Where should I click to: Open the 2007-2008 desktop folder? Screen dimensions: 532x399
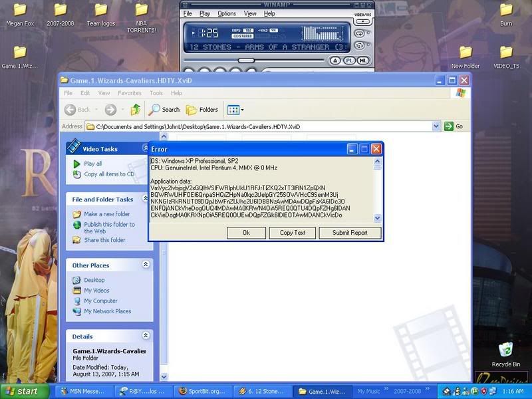[x=61, y=15]
